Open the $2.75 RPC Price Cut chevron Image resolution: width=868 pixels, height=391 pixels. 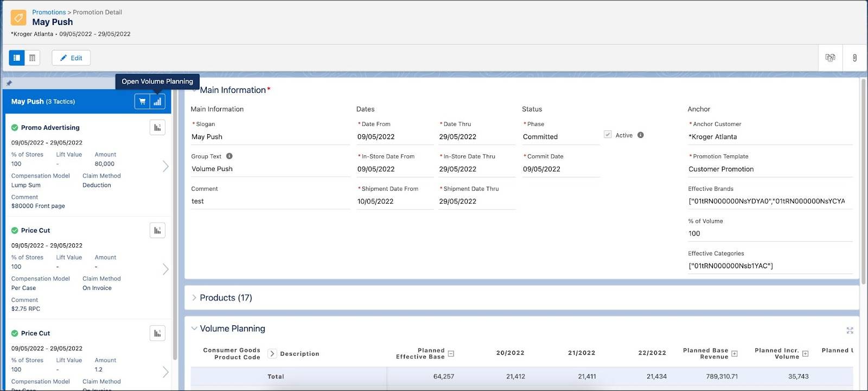click(x=165, y=269)
